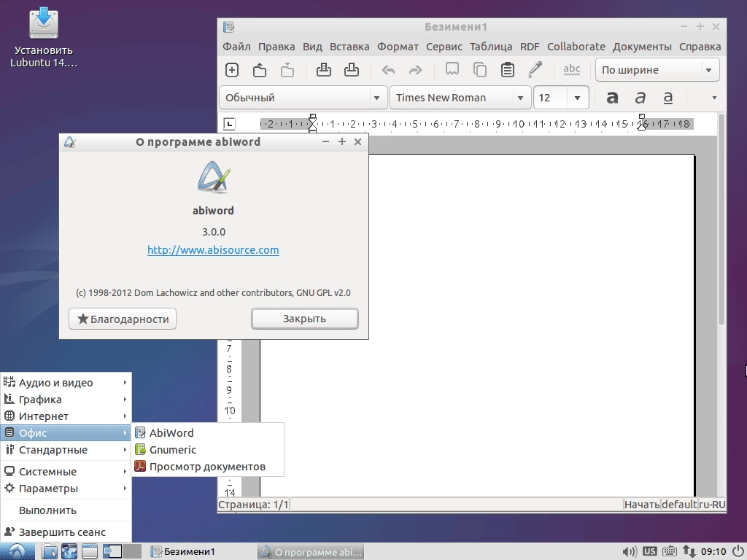Viewport: 747px width, 560px height.
Task: Expand Системные menu category
Action: [x=66, y=472]
